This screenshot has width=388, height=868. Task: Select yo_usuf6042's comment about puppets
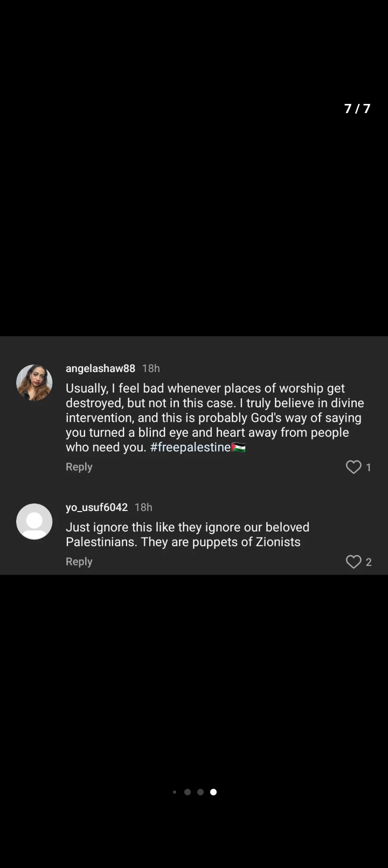188,535
